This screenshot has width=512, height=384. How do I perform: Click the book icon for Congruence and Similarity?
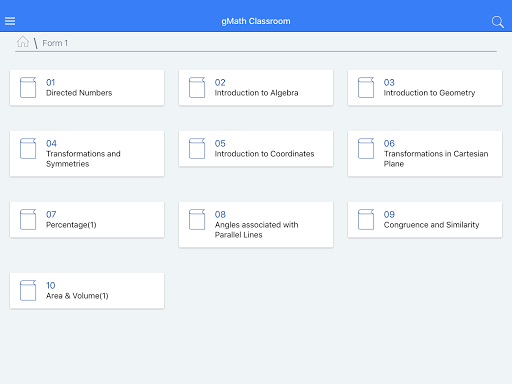[x=366, y=220]
